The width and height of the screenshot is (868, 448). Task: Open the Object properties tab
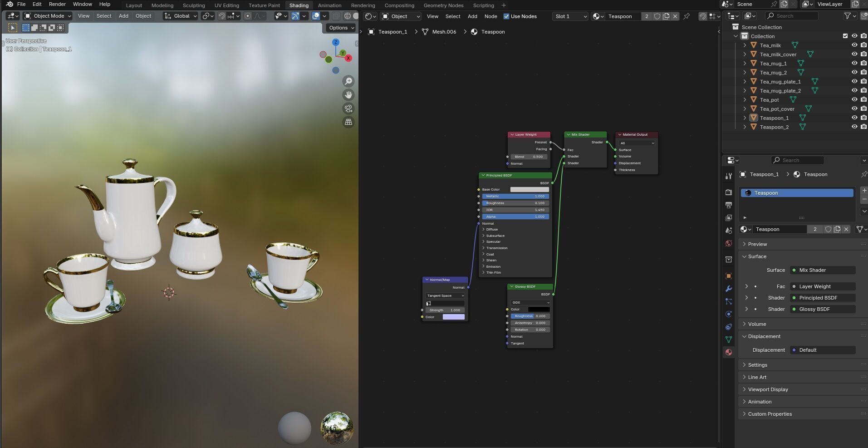pos(729,276)
